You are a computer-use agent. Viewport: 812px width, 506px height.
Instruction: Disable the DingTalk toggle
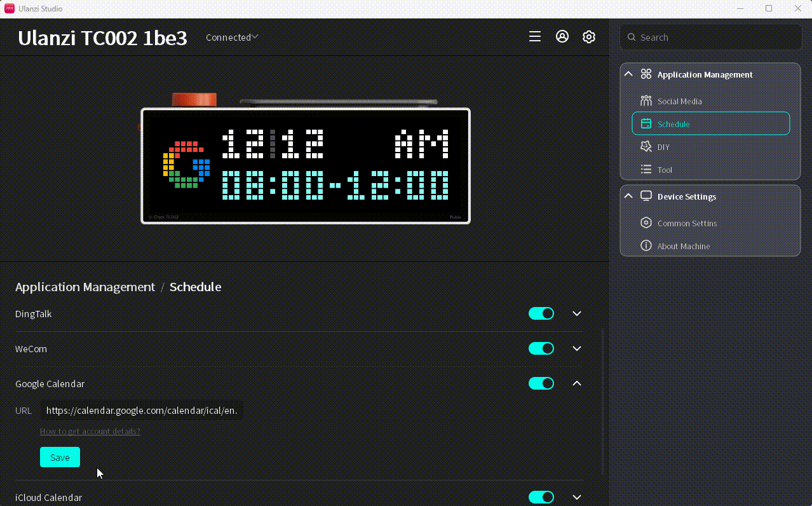[x=541, y=313]
